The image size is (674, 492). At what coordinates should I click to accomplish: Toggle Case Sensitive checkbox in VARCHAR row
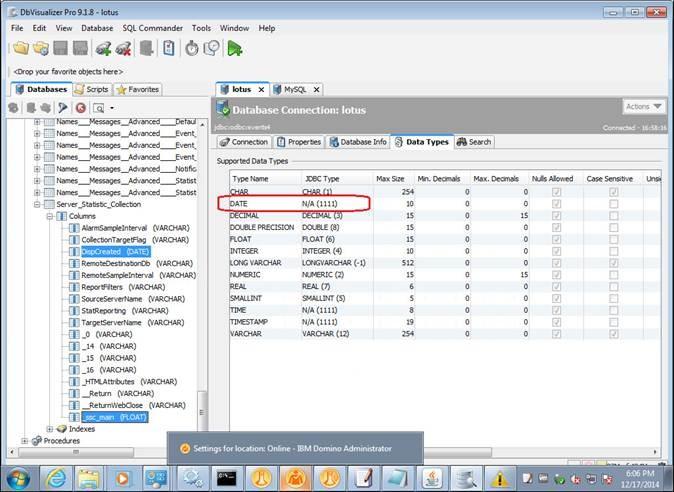tap(613, 334)
